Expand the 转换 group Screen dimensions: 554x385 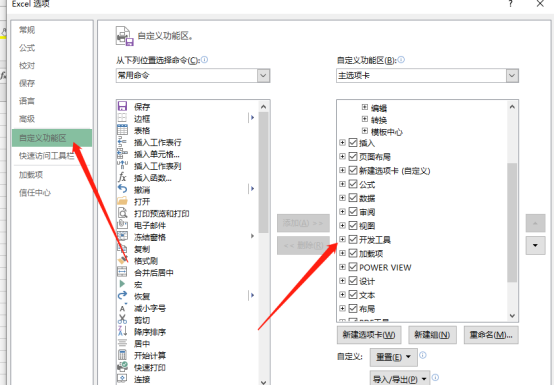point(365,119)
